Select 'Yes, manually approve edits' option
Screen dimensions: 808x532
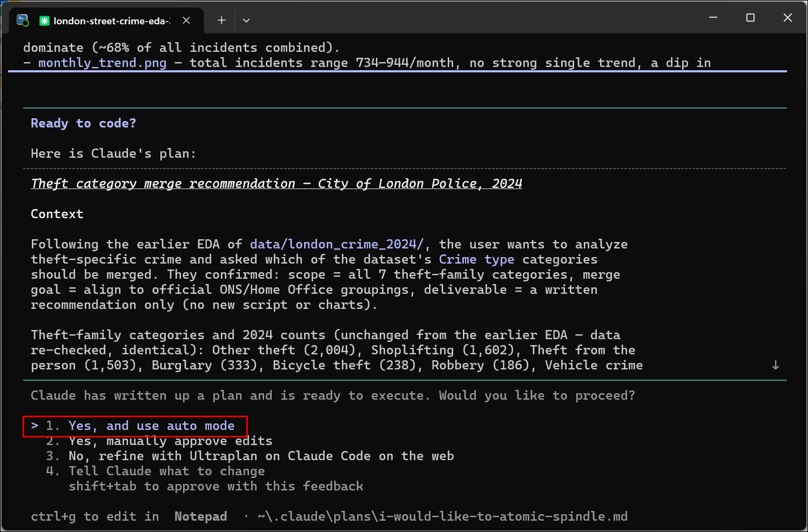[x=159, y=441]
